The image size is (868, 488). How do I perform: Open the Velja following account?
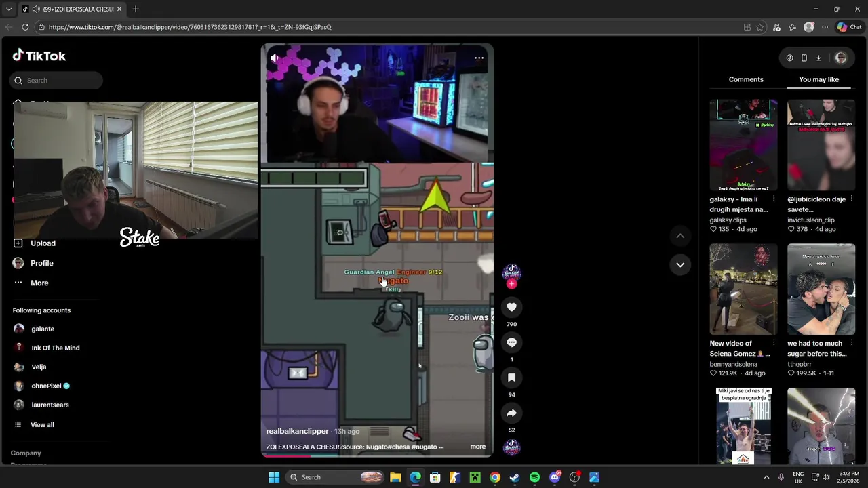click(39, 367)
